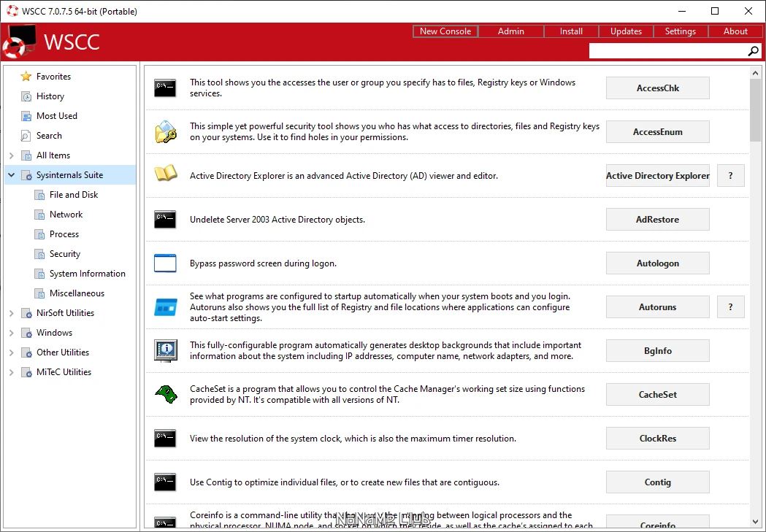This screenshot has height=532, width=766.
Task: Click the BgInfo monitor icon
Action: click(166, 351)
